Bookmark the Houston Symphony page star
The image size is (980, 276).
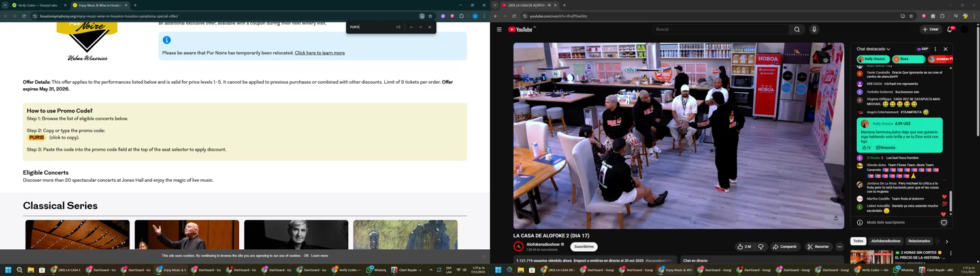coord(430,16)
